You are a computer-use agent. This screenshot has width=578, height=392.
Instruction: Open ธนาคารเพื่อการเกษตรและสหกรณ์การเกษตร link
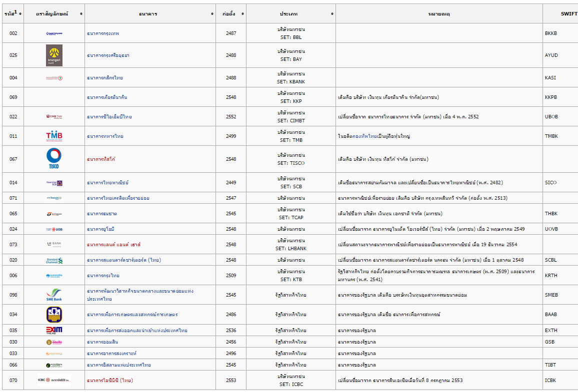click(132, 315)
